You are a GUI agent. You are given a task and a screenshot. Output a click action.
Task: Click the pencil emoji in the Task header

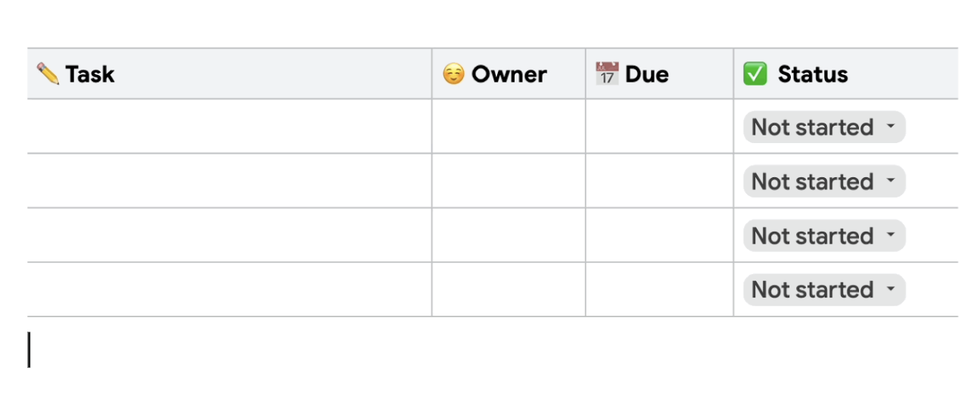pyautogui.click(x=47, y=74)
